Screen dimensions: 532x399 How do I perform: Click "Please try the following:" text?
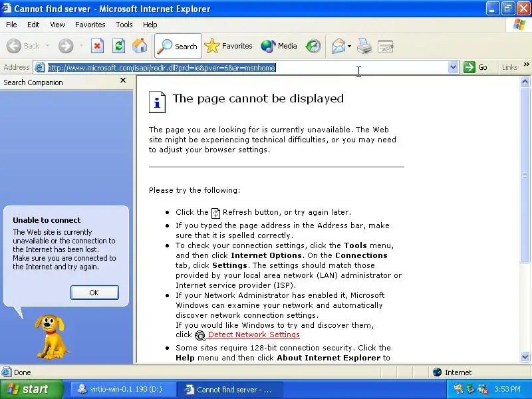click(194, 190)
